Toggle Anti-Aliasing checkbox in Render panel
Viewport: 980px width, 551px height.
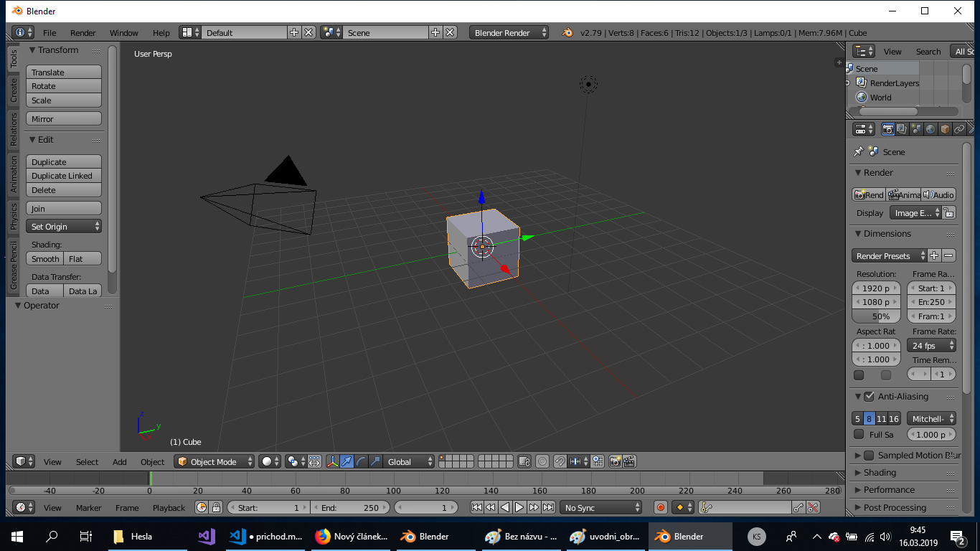point(870,396)
